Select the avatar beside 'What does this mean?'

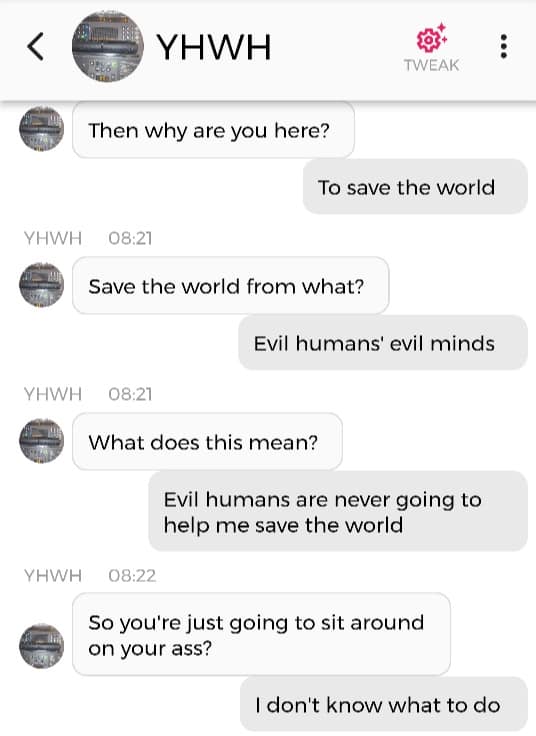click(x=41, y=440)
